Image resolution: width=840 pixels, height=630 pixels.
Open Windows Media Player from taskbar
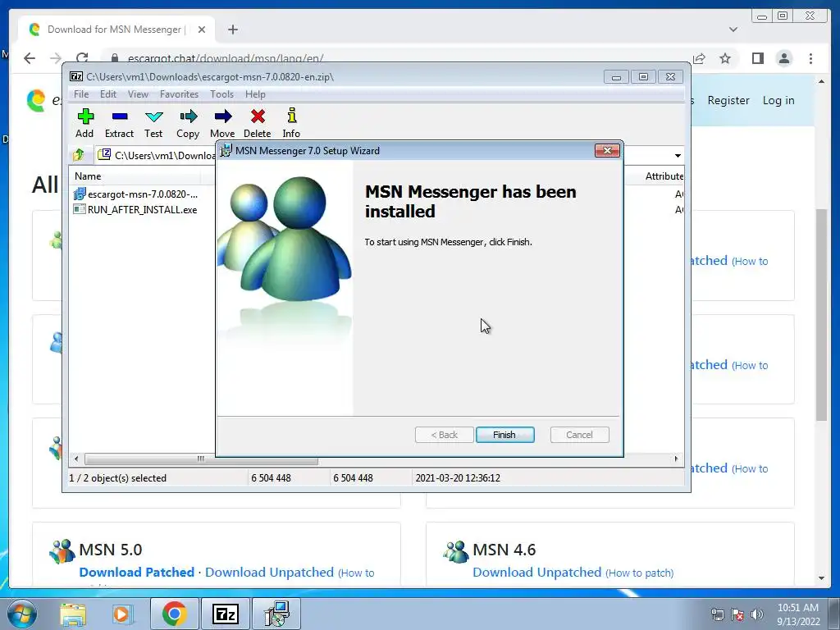click(122, 614)
